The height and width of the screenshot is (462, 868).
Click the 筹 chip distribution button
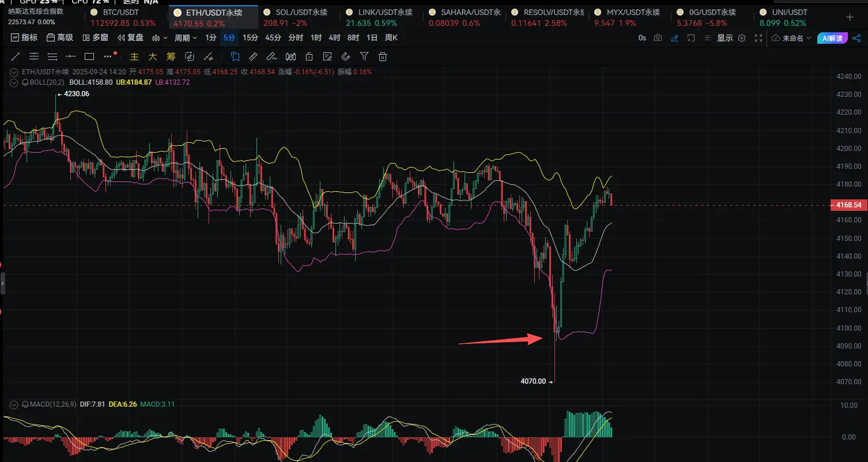tap(171, 56)
